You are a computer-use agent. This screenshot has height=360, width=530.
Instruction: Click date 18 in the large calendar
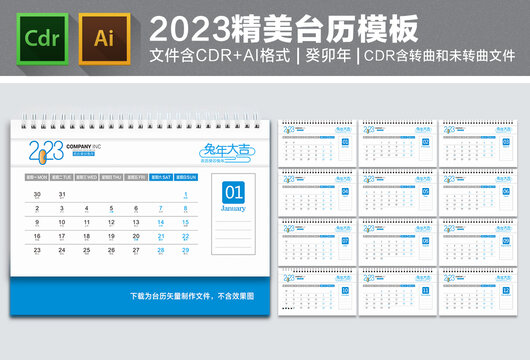click(87, 237)
